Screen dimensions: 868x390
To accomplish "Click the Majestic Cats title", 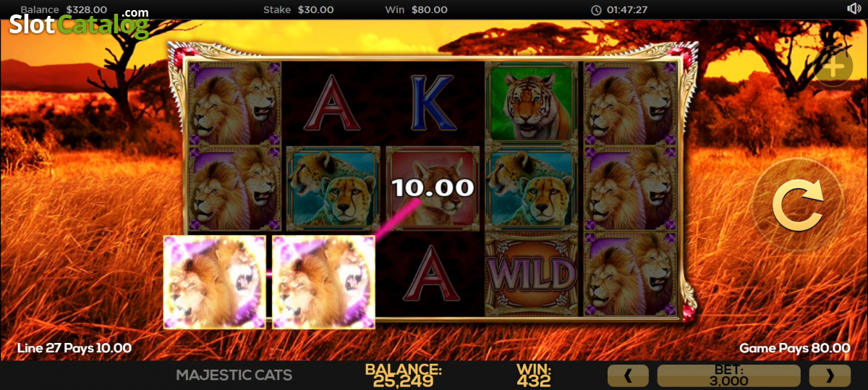I will (234, 375).
